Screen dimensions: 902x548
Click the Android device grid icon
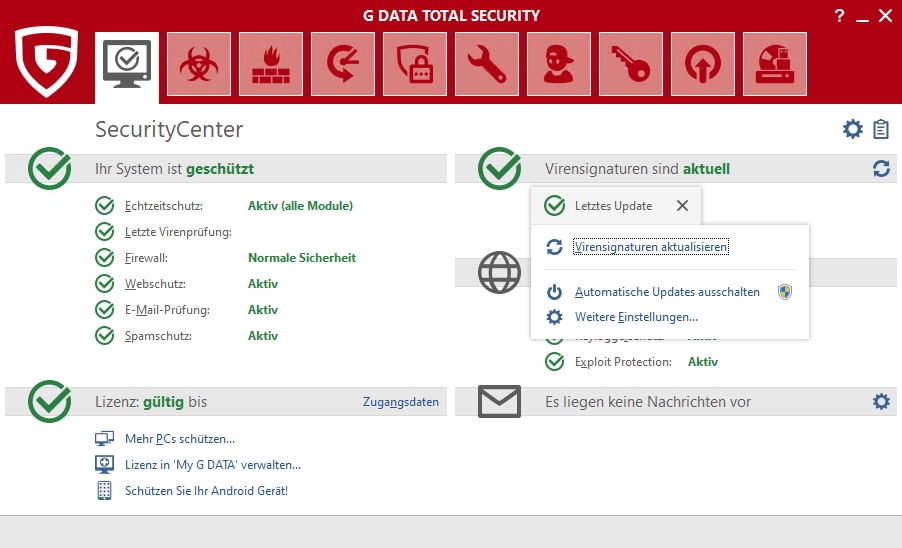pyautogui.click(x=104, y=490)
